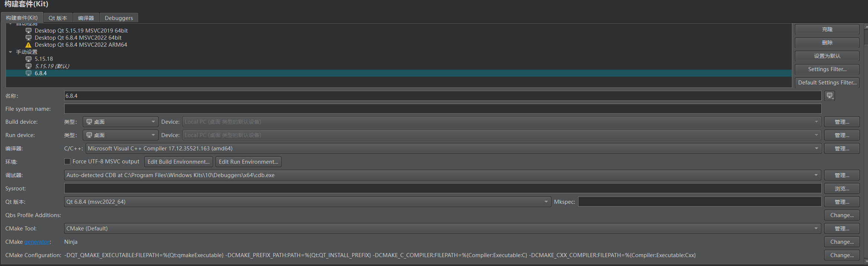Collapse the manual settings tree group
The image size is (868, 266).
point(10,52)
